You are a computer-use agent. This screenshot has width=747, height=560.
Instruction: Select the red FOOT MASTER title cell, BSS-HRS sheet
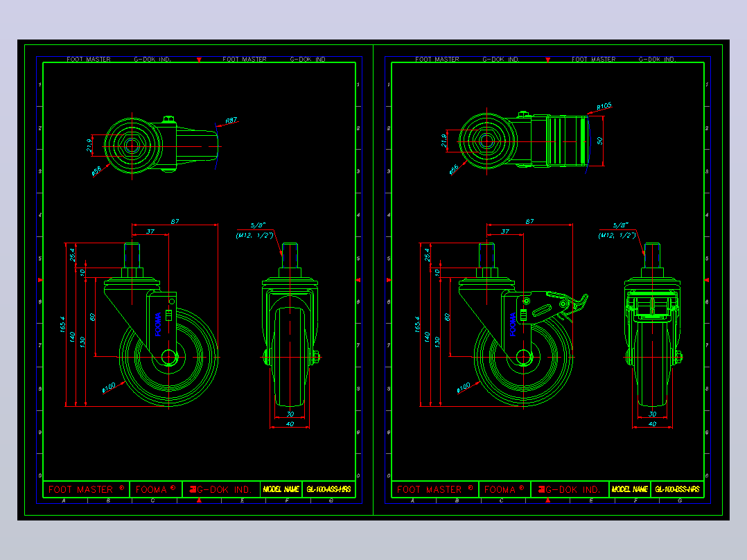[435, 489]
